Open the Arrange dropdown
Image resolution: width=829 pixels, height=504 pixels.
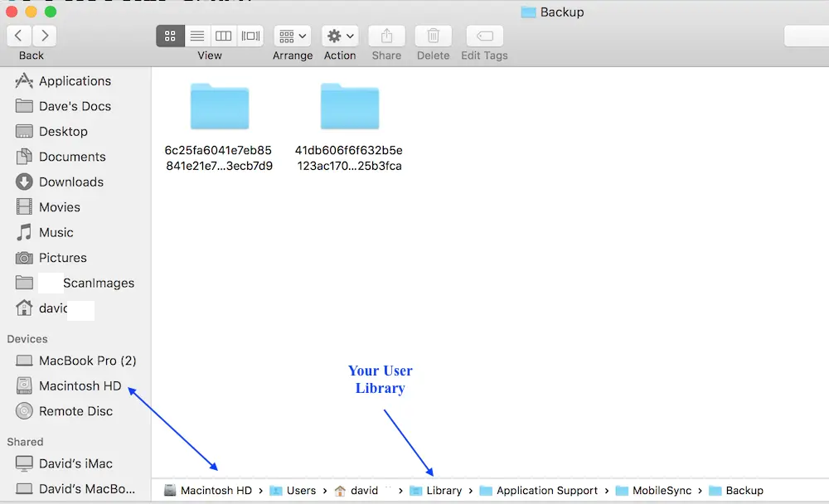pos(292,36)
